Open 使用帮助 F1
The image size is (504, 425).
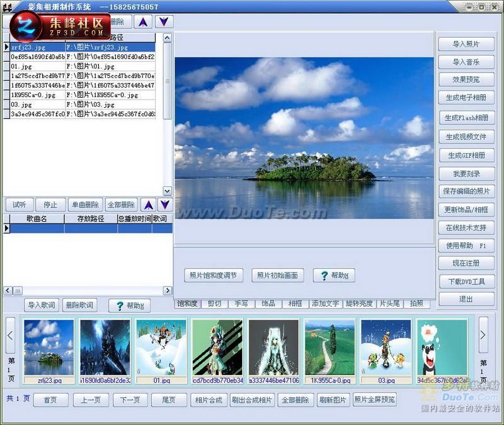coord(466,246)
